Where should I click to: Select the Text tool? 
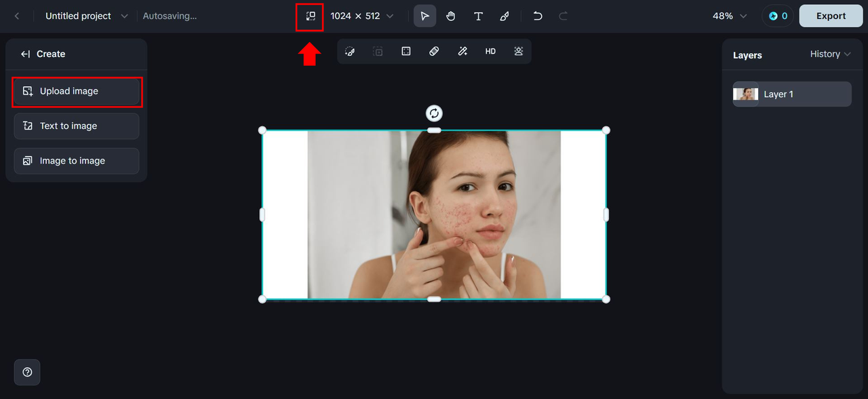(x=478, y=16)
